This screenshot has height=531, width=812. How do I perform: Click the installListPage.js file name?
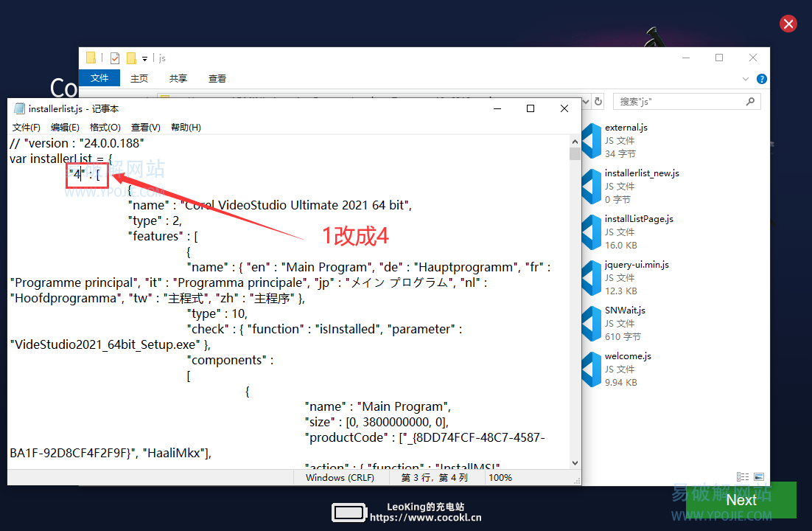tap(639, 219)
